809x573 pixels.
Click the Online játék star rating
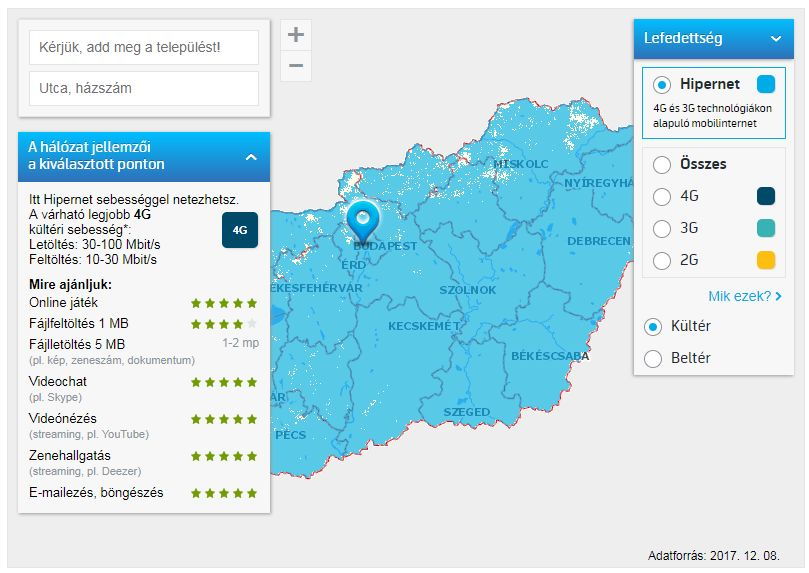point(224,303)
